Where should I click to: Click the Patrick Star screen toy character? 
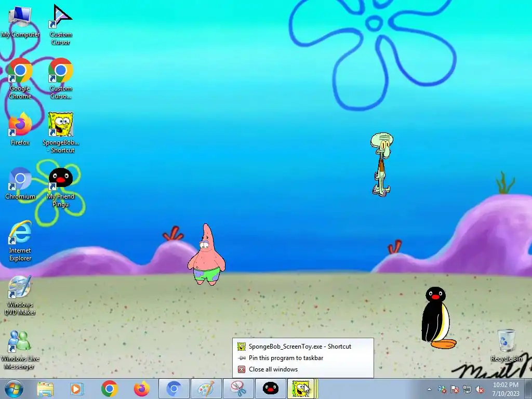(206, 255)
